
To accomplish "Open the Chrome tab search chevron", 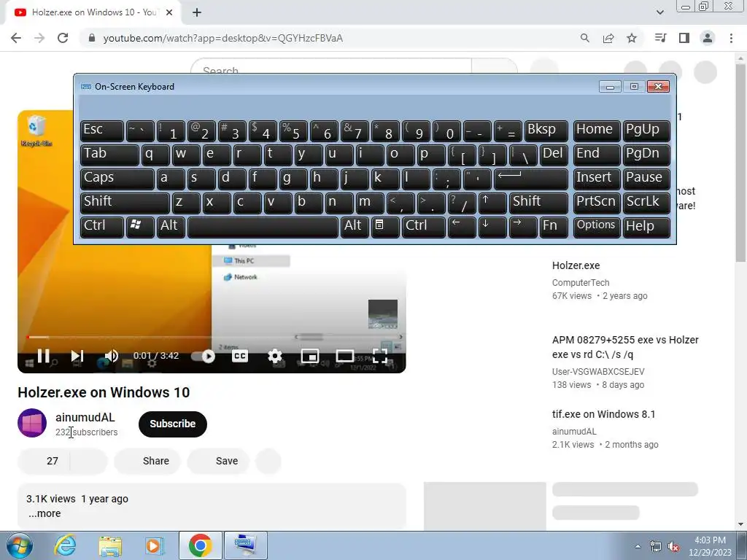I will pos(659,12).
